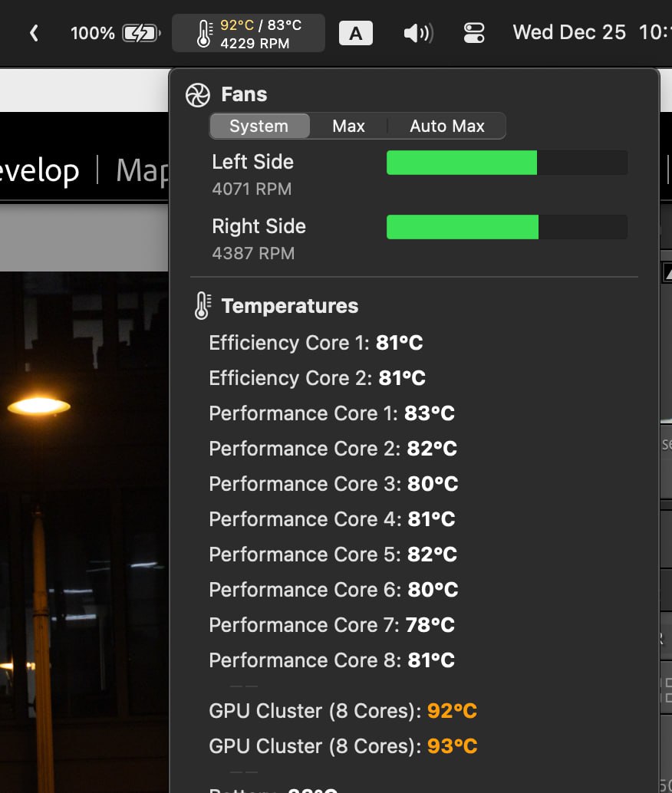Image resolution: width=672 pixels, height=793 pixels.
Task: Click the thermometer icon beside Temperatures heading
Action: point(201,306)
